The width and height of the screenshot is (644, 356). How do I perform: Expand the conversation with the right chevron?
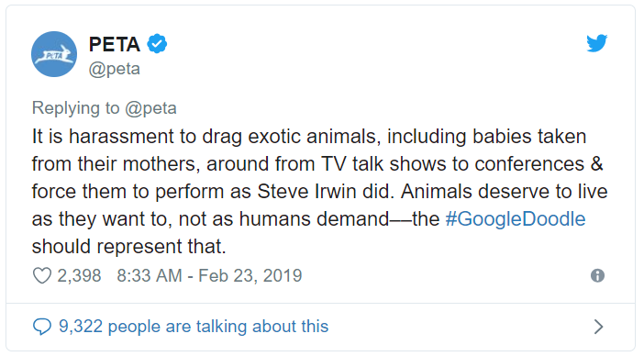point(599,327)
